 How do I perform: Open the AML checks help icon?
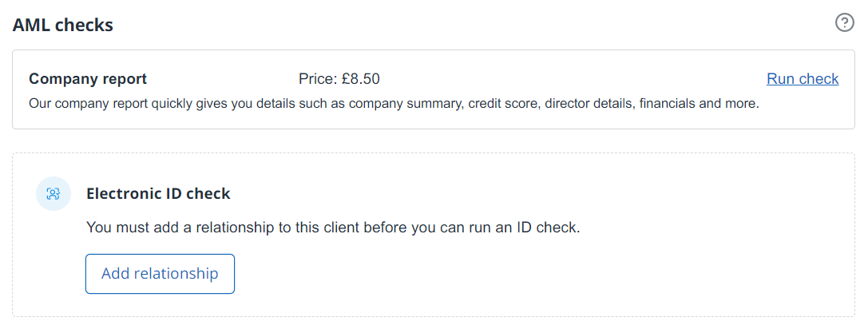click(844, 22)
